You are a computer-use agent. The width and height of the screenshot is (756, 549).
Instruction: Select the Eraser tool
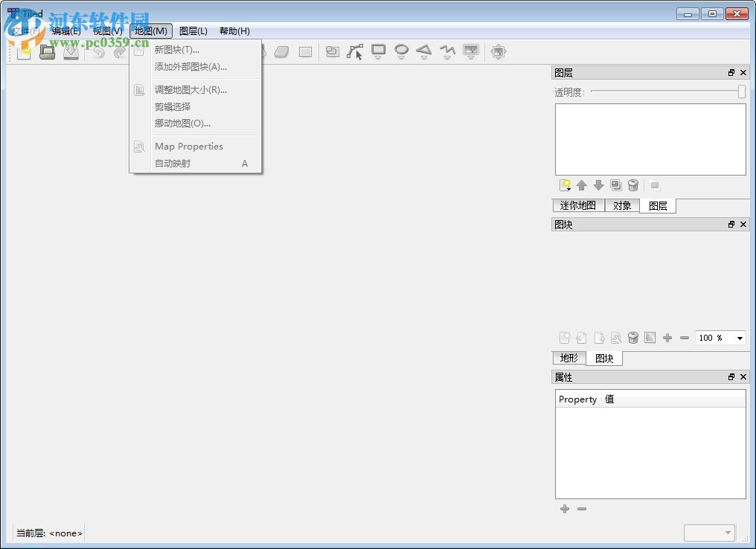tap(281, 51)
